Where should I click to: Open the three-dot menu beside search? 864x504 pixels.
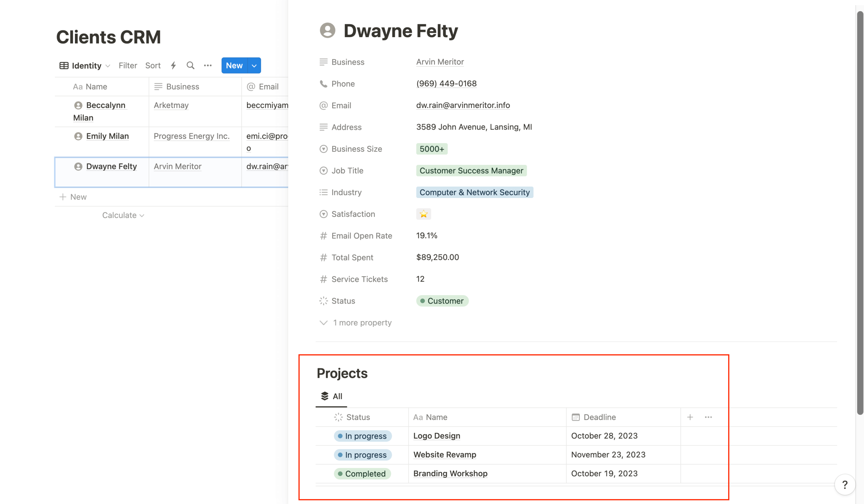pos(208,65)
